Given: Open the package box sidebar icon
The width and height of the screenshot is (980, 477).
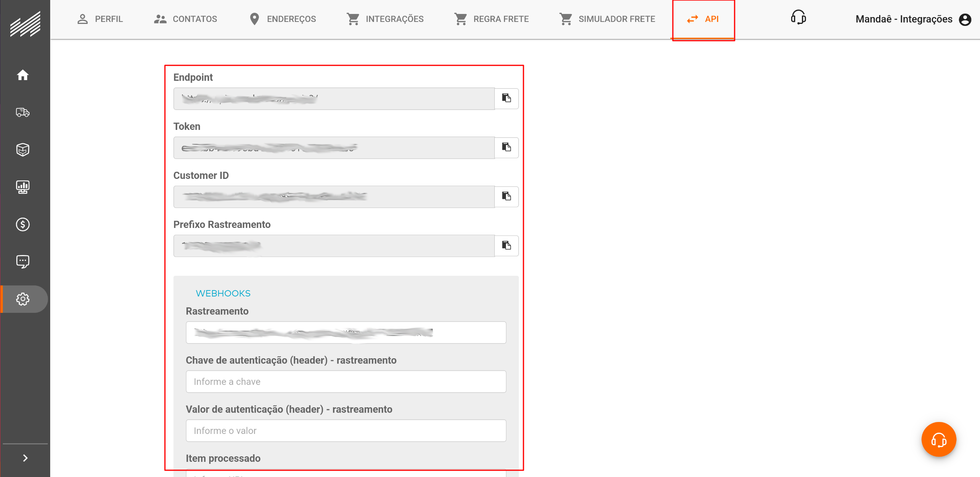Looking at the screenshot, I should [23, 150].
